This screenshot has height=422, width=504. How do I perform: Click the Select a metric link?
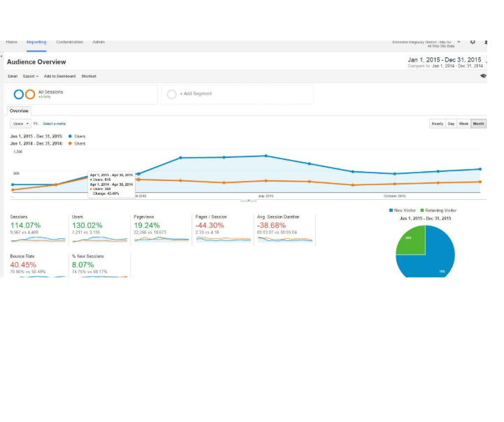coord(55,124)
